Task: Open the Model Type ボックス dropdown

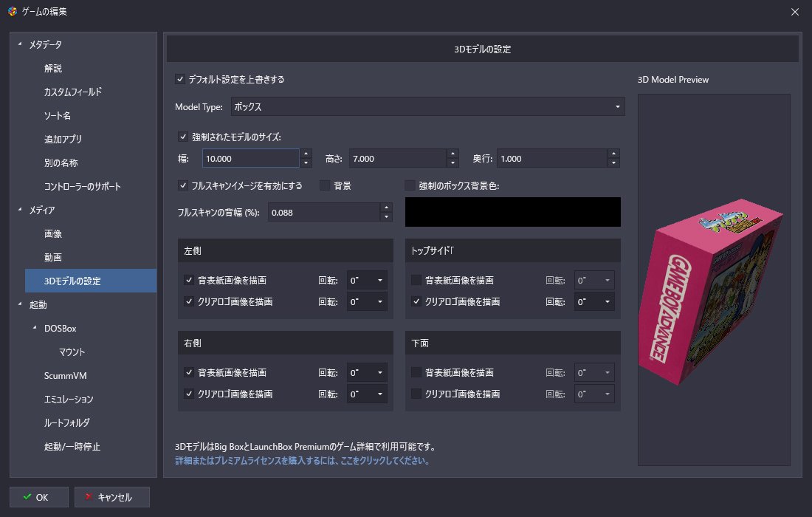Action: 427,106
